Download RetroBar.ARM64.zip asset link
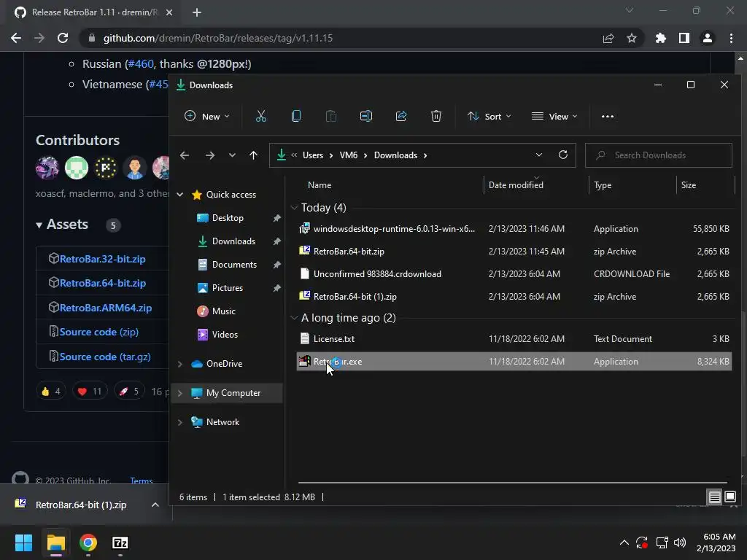Screen dimensions: 747x560 [x=106, y=308]
